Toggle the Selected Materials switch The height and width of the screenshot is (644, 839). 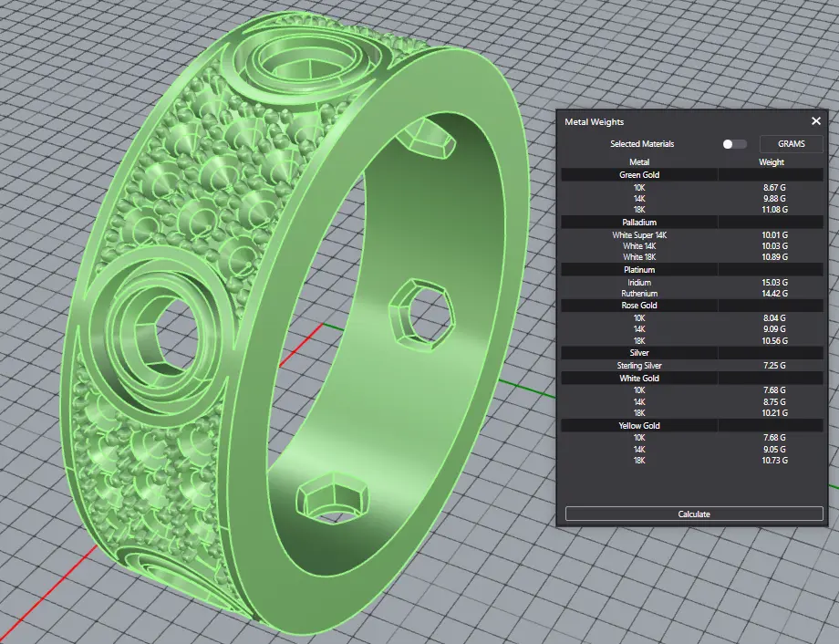tap(734, 144)
